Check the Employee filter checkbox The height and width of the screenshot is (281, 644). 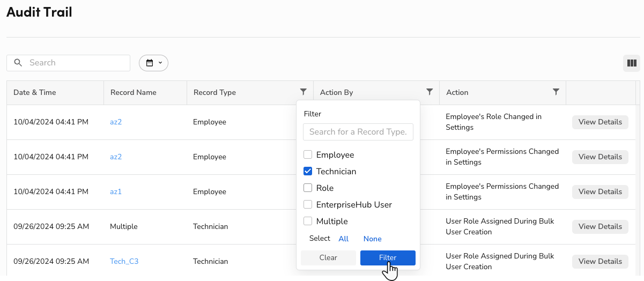point(308,154)
